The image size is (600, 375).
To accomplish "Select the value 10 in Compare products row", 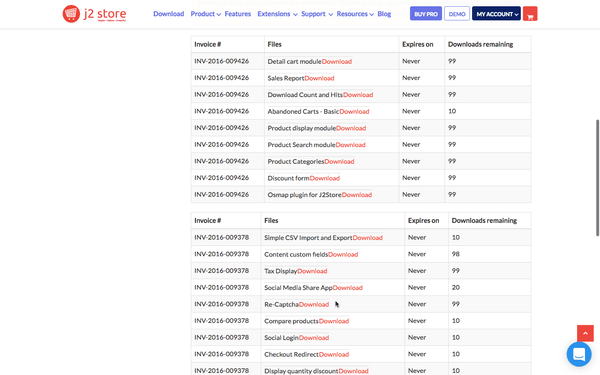I will coord(455,321).
